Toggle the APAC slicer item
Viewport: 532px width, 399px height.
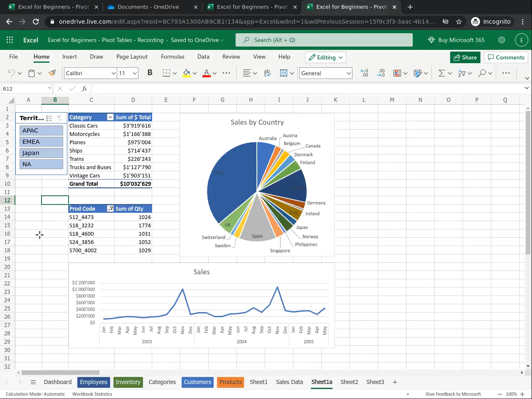tap(41, 131)
